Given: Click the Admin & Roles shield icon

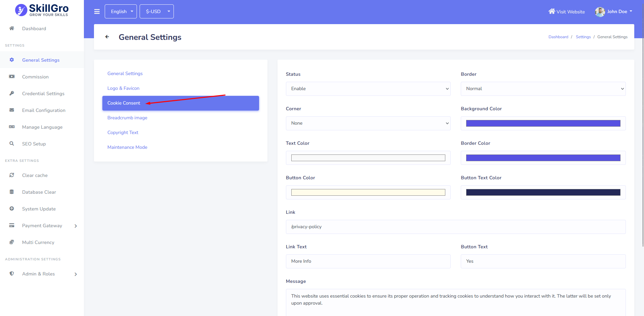Looking at the screenshot, I should point(12,274).
